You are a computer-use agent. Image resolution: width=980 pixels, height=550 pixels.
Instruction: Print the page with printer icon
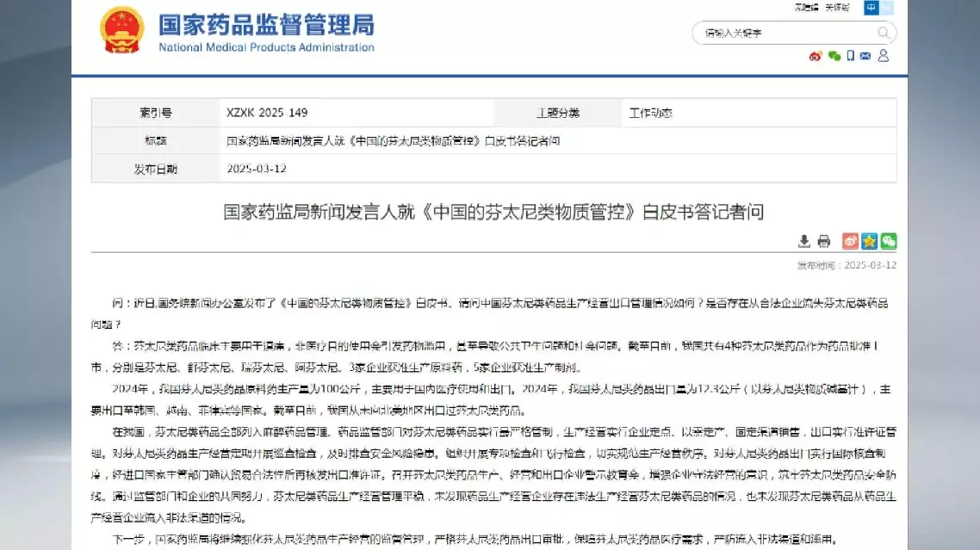824,241
